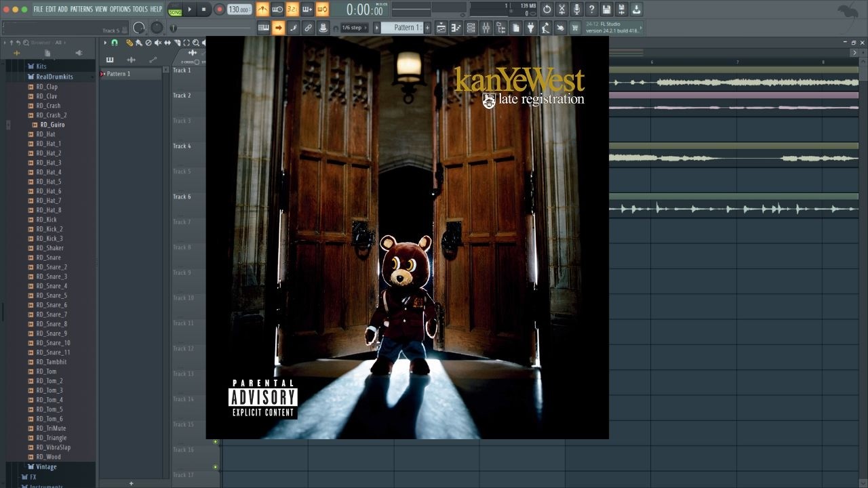Toggle the typing keyboard to piano button
Image resolution: width=868 pixels, height=488 pixels.
263,28
